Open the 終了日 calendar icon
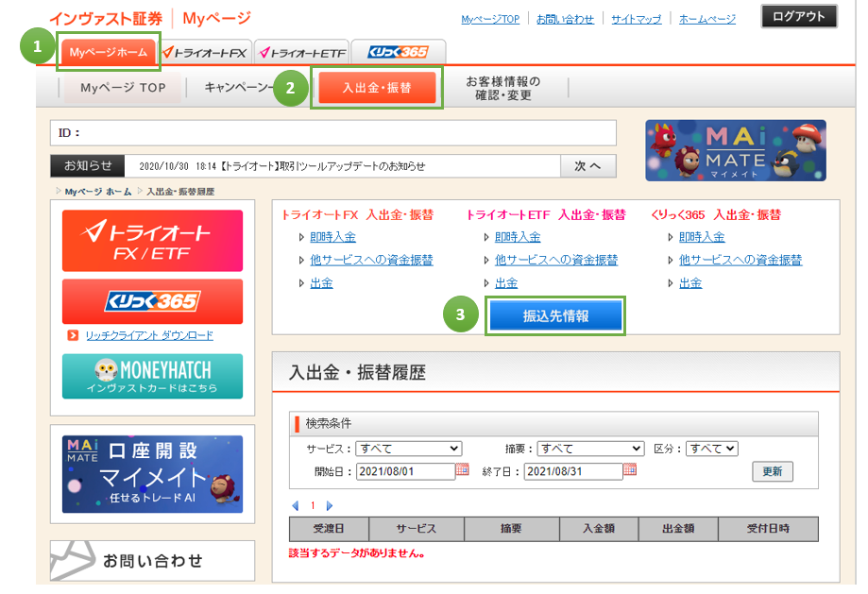This screenshot has height=594, width=868. click(630, 469)
